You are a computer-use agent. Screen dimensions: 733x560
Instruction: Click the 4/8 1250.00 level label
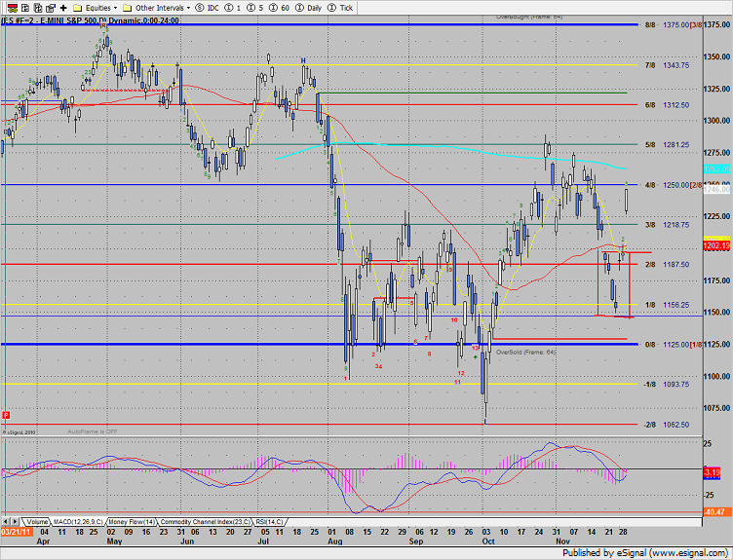point(674,185)
